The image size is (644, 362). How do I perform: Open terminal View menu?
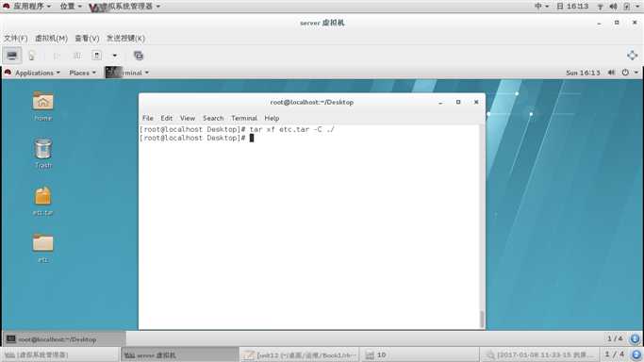(x=188, y=118)
